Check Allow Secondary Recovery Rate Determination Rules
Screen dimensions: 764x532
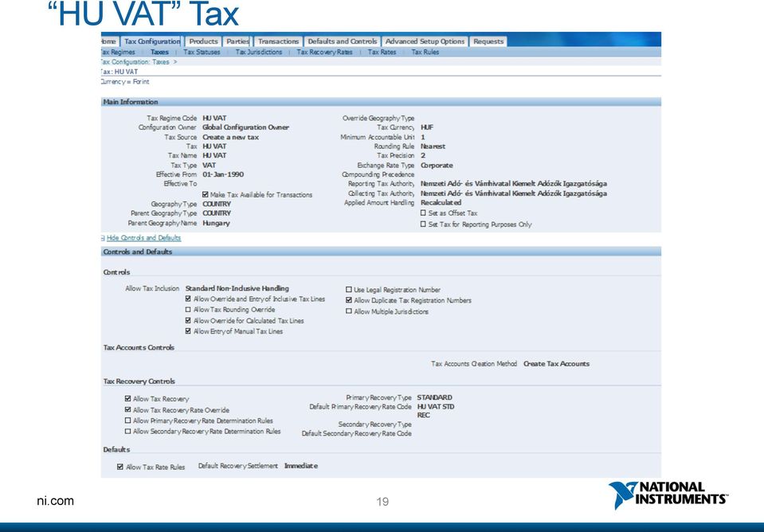tap(127, 431)
